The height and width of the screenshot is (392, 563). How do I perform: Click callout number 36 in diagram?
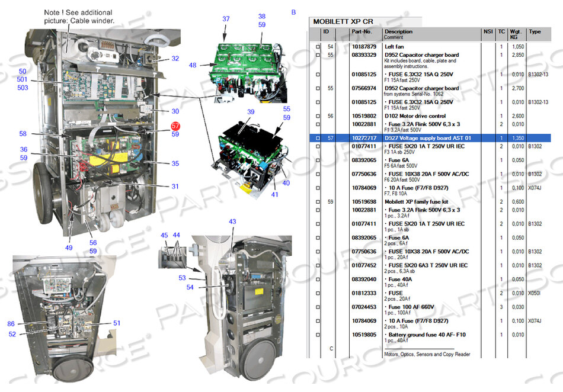tap(24, 150)
